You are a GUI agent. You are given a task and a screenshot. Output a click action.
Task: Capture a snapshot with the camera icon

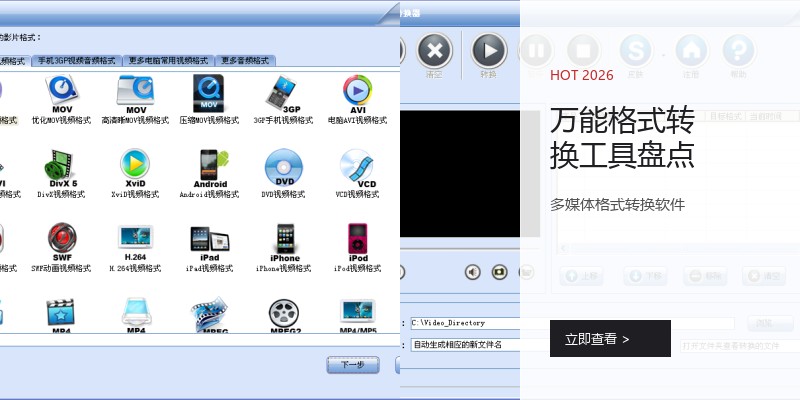(x=499, y=272)
